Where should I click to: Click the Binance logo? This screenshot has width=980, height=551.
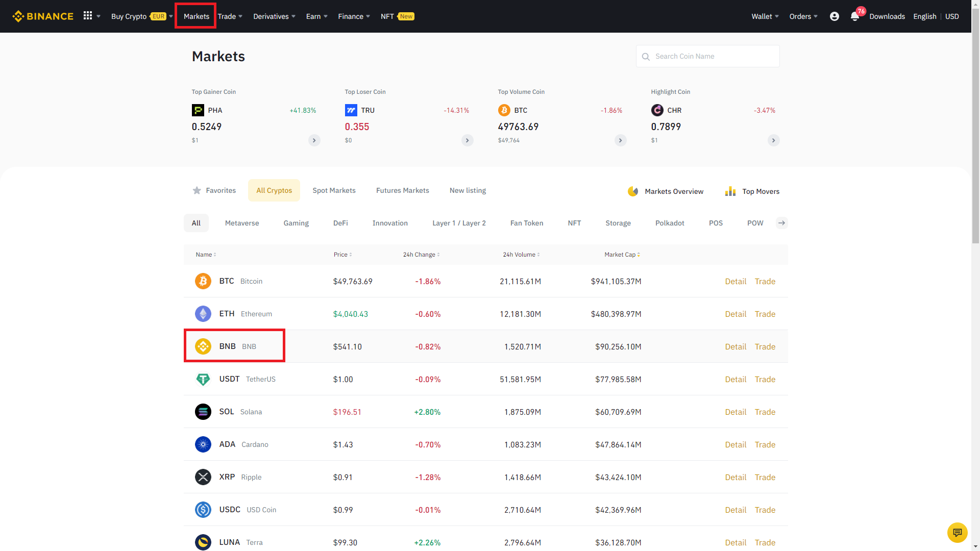[x=43, y=16]
